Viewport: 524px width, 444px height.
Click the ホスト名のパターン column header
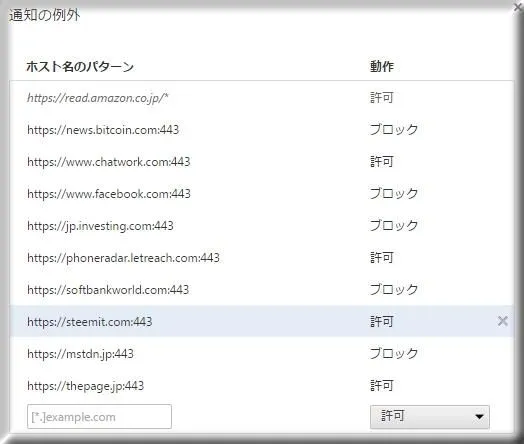pyautogui.click(x=80, y=67)
